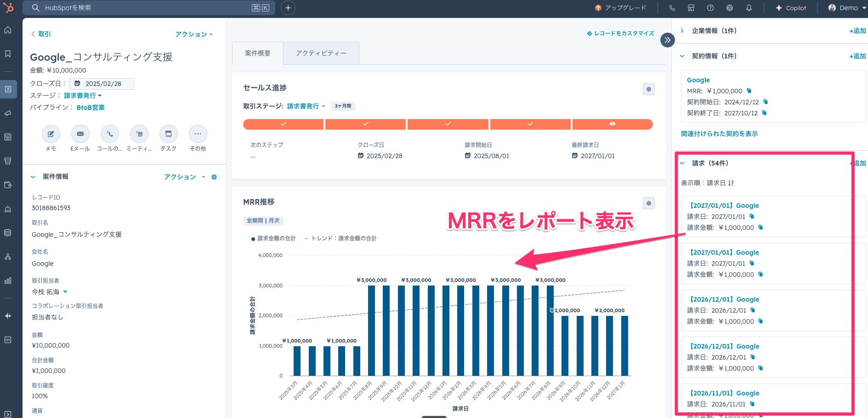Image resolution: width=868 pixels, height=418 pixels.
Task: Open the marketing megaphone icon in sidebar
Action: (x=8, y=113)
